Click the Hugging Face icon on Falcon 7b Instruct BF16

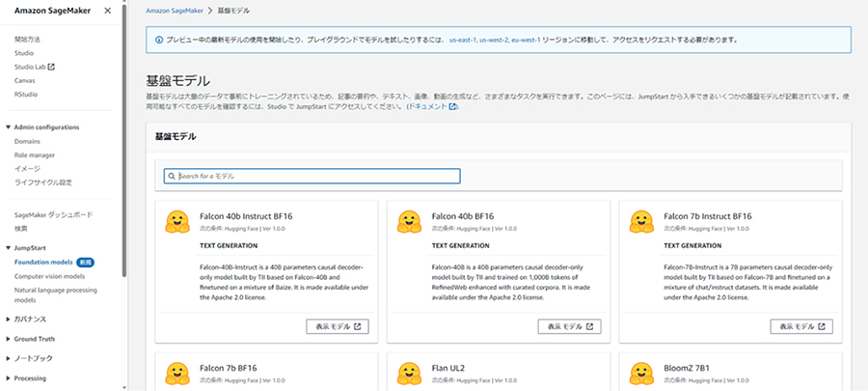coord(642,221)
